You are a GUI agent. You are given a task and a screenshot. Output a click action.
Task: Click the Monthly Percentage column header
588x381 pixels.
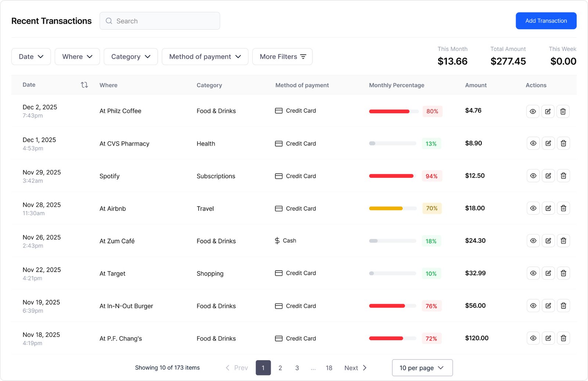pyautogui.click(x=397, y=85)
